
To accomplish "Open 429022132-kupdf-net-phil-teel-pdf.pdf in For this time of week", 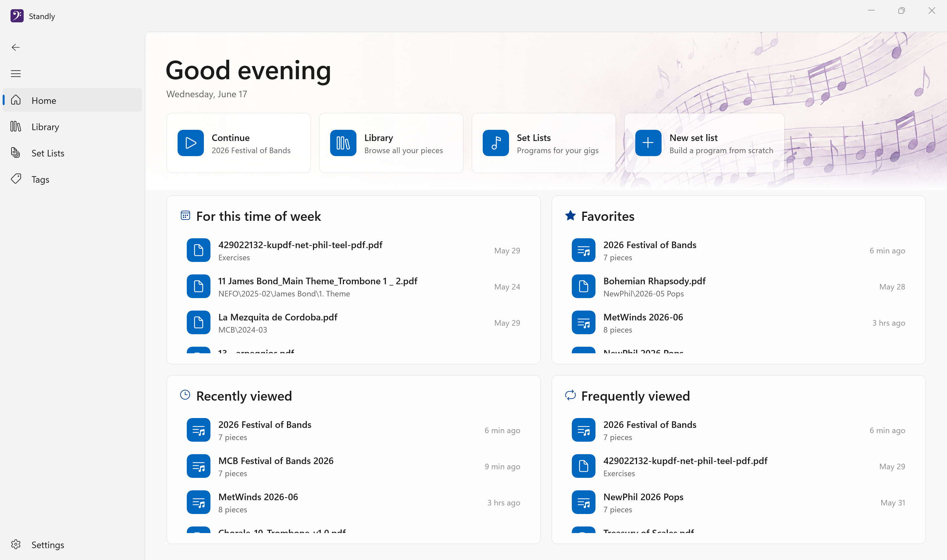I will click(x=353, y=250).
